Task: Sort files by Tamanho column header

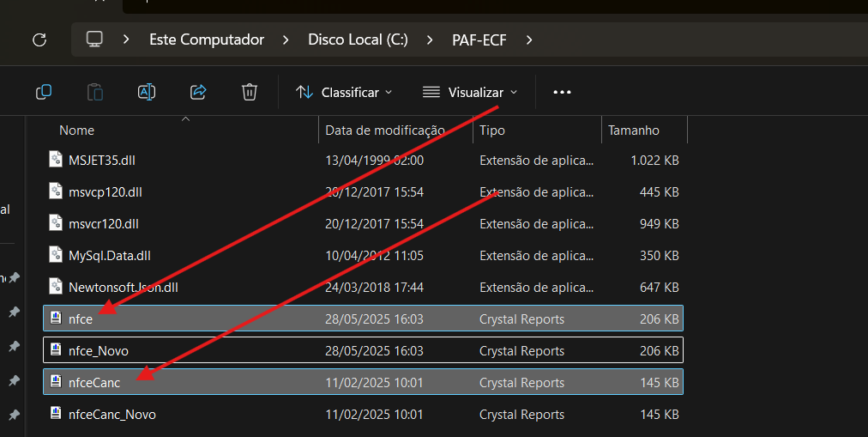Action: pos(634,130)
